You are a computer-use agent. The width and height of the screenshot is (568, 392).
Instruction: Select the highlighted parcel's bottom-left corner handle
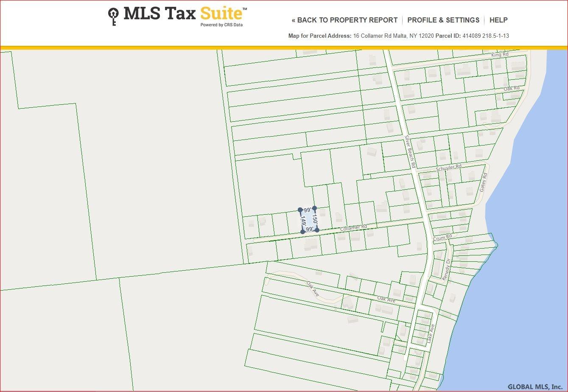[302, 232]
